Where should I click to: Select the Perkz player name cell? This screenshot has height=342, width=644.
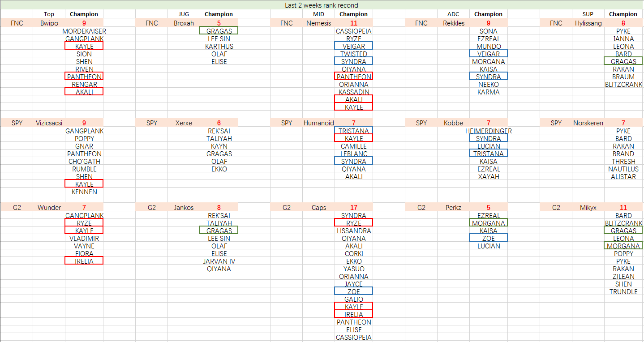coord(453,208)
